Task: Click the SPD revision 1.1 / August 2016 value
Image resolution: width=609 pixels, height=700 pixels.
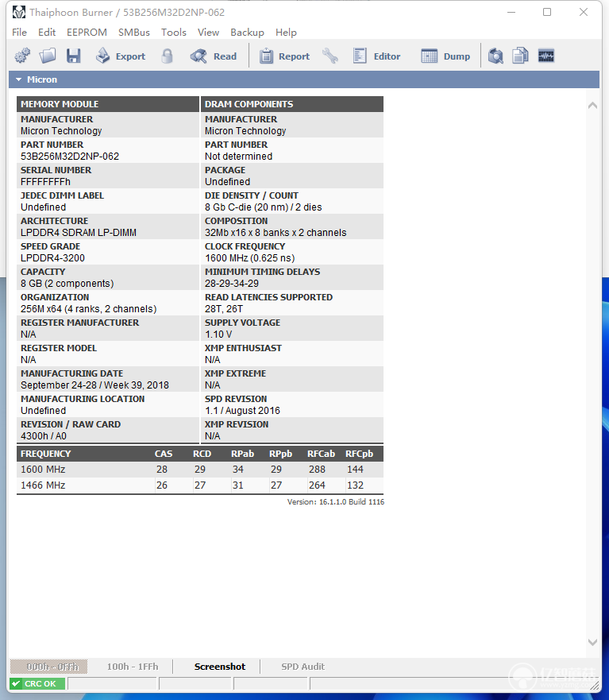Action: [242, 411]
